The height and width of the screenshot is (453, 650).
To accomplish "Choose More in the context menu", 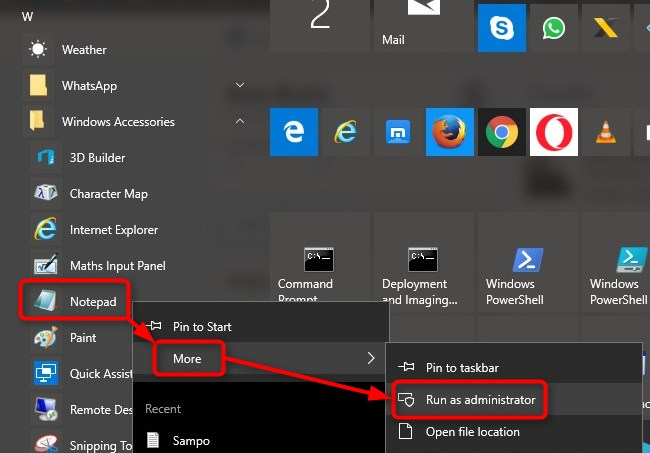I will coord(261,359).
